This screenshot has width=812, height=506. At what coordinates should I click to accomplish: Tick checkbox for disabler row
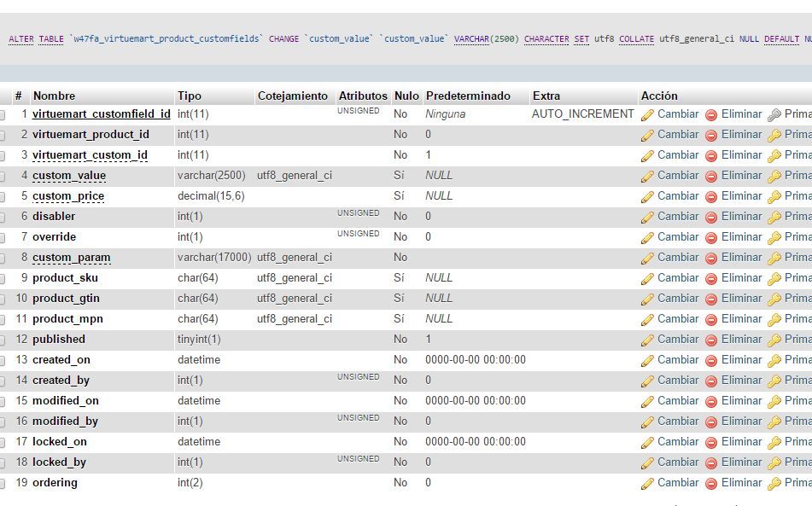tap(2, 218)
